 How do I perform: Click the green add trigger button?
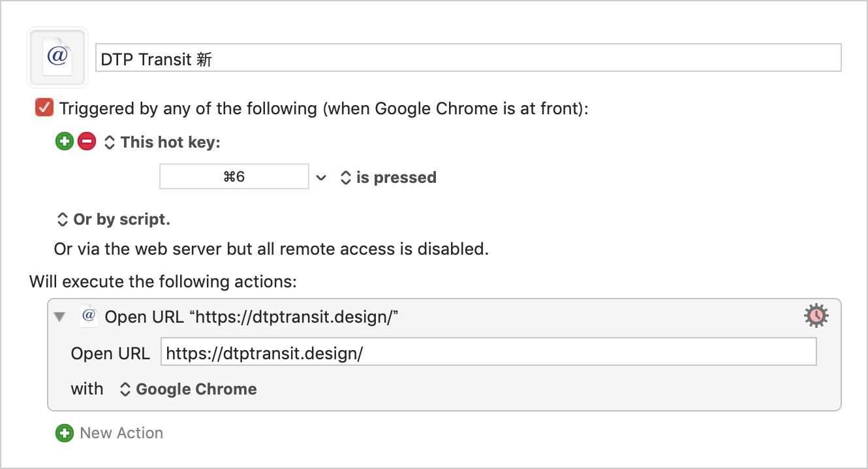point(65,141)
